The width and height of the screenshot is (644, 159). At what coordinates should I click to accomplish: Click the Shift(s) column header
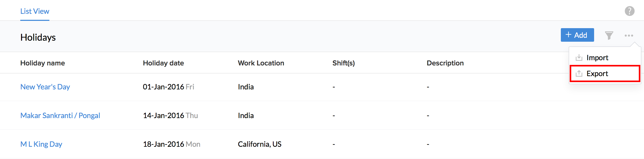pyautogui.click(x=343, y=63)
